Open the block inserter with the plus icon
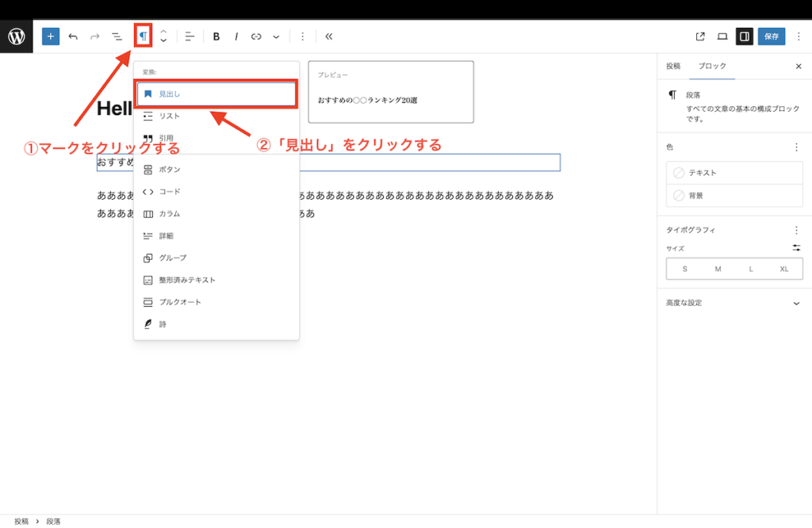This screenshot has width=812, height=528. point(50,36)
